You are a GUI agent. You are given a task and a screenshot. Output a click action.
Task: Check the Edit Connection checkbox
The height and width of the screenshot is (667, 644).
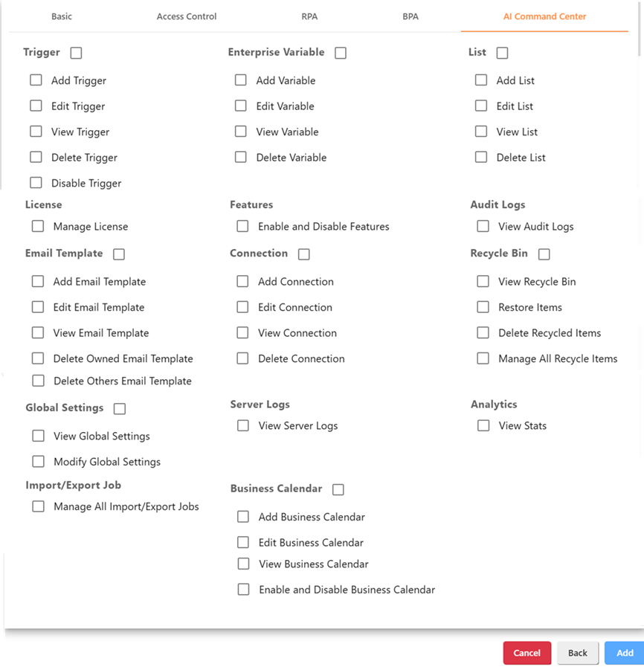[x=242, y=307]
